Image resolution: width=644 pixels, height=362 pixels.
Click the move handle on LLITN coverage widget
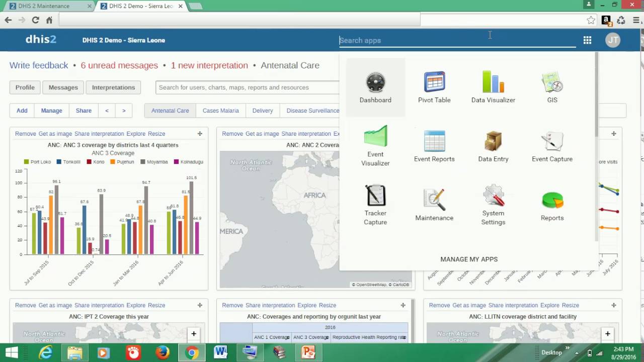614,305
